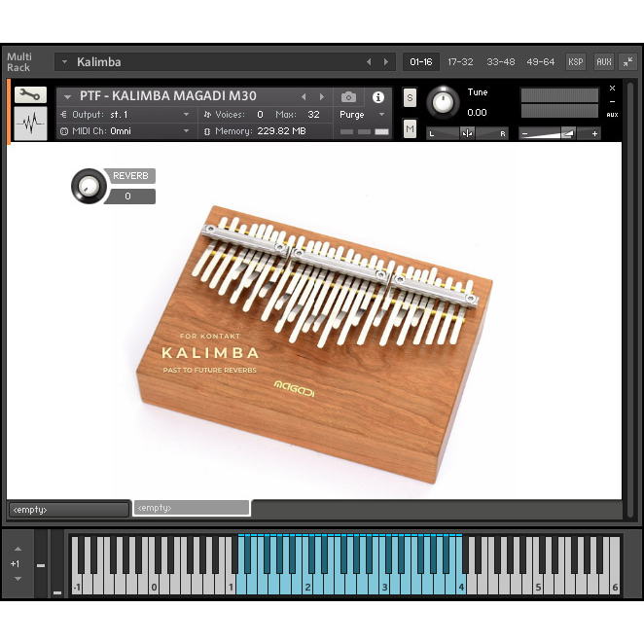This screenshot has height=644, width=644.
Task: Click the minimize rack view icon
Action: pos(628,62)
